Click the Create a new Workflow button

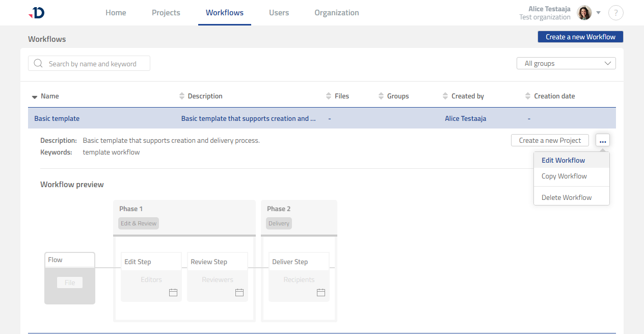[x=580, y=36]
